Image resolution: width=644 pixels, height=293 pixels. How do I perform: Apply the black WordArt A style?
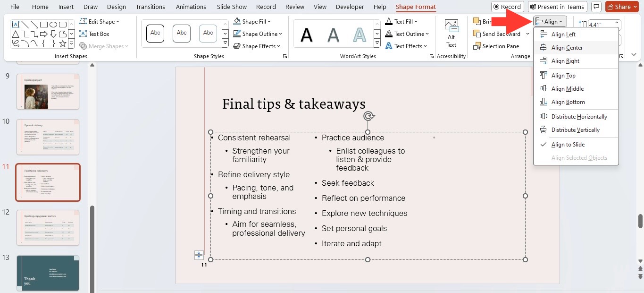point(307,34)
